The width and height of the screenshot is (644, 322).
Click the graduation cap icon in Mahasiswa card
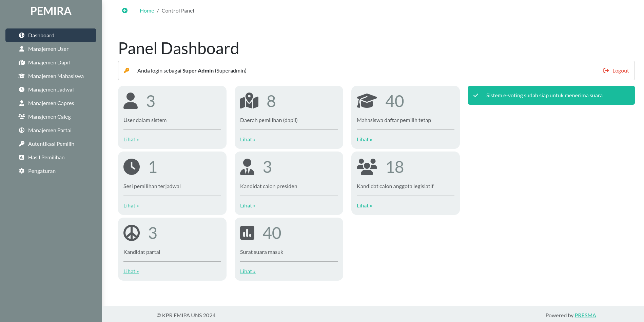coord(367,101)
